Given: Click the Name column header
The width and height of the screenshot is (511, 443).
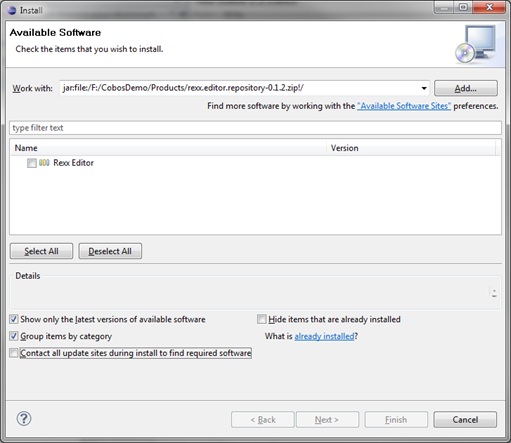Looking at the screenshot, I should [x=168, y=148].
